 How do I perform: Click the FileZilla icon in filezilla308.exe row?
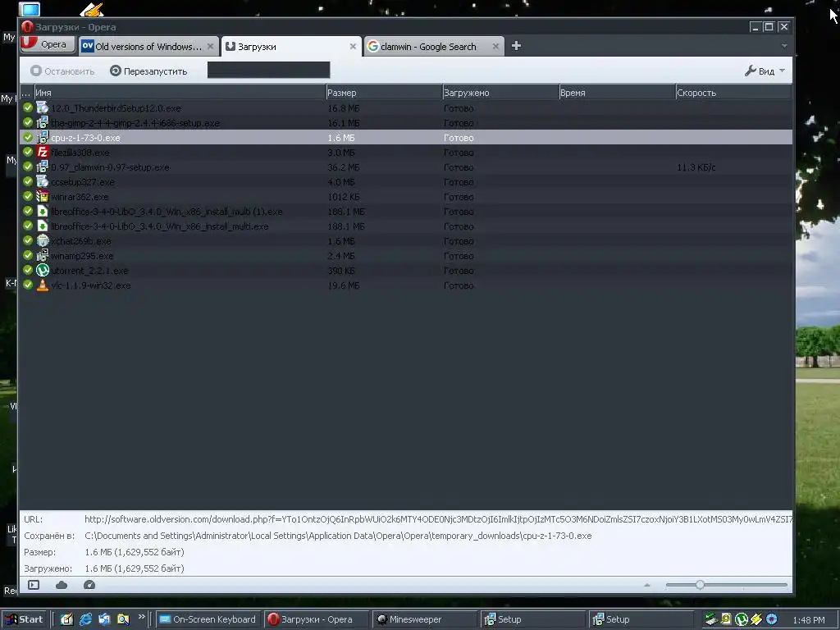click(43, 152)
